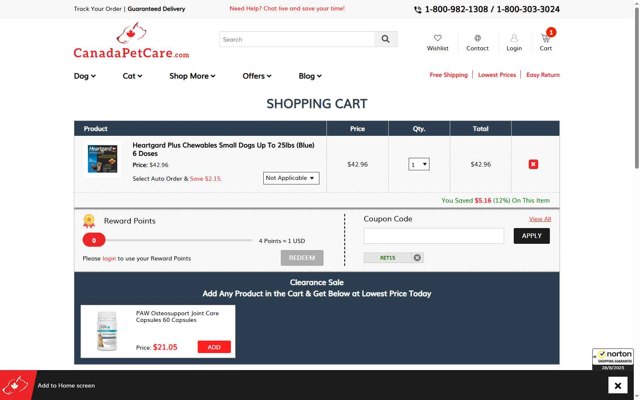Click the phone number 1-800-303-3024
The image size is (640, 400).
coord(528,9)
